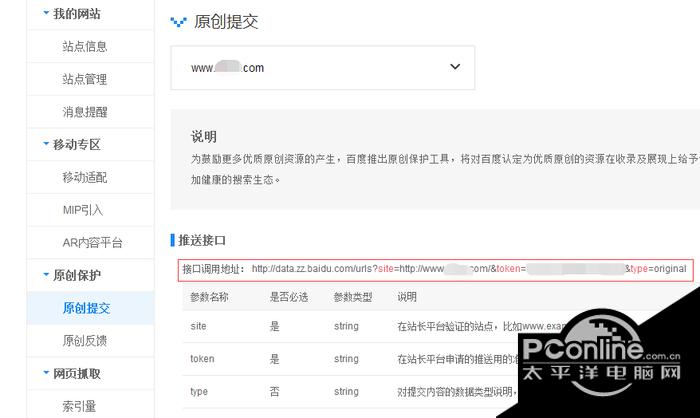The width and height of the screenshot is (700, 418).
Task: Open 消息提醒 in sidebar
Action: coord(85,112)
